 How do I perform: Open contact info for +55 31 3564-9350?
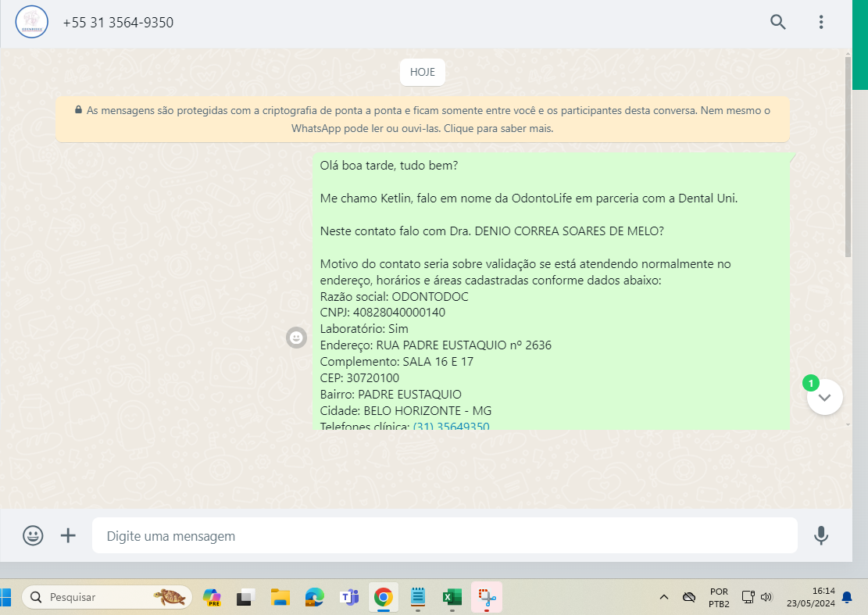118,23
